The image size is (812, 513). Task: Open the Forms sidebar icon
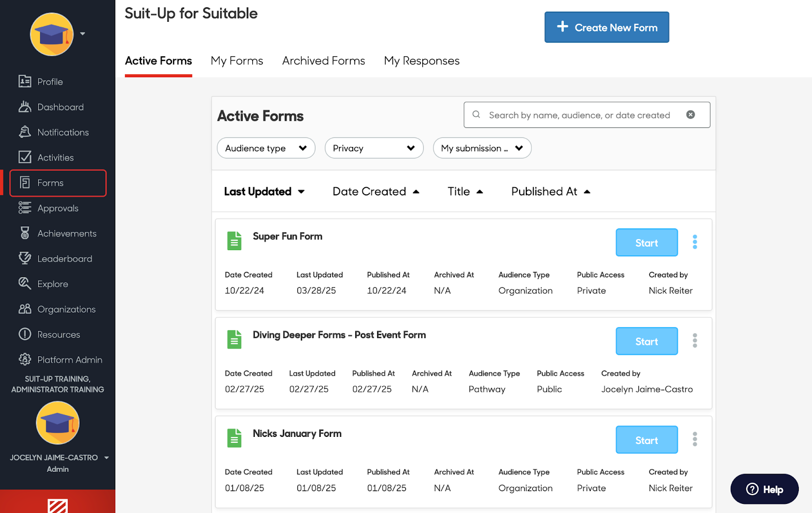click(x=25, y=183)
